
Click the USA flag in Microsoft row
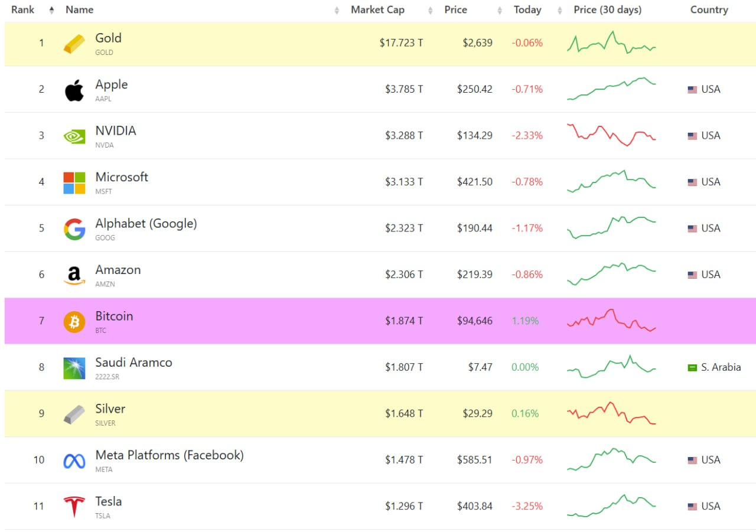pos(692,182)
